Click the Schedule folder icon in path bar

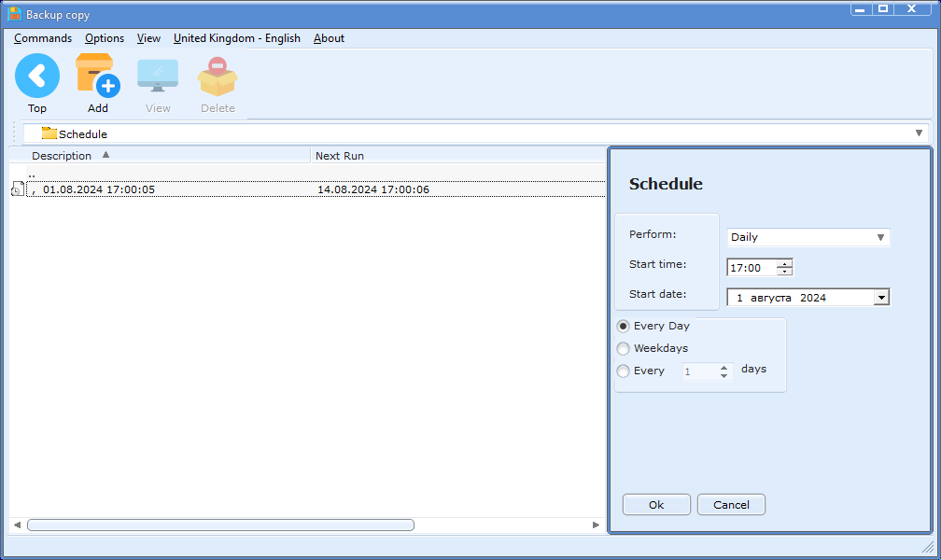(49, 133)
